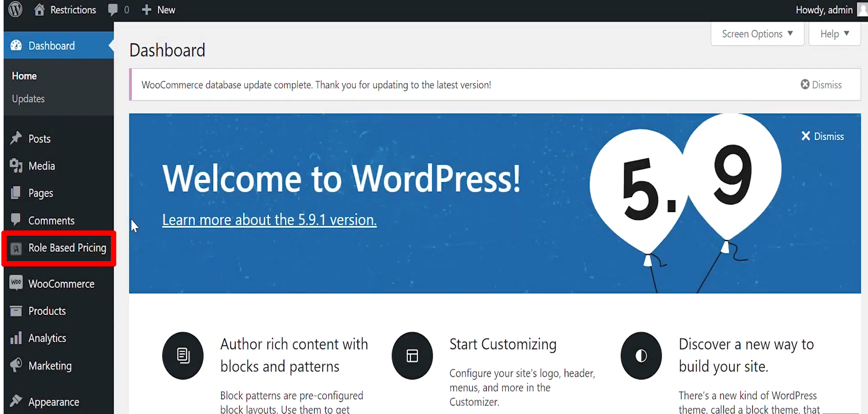Click the admin avatar in the top bar
The width and height of the screenshot is (868, 414).
(863, 10)
